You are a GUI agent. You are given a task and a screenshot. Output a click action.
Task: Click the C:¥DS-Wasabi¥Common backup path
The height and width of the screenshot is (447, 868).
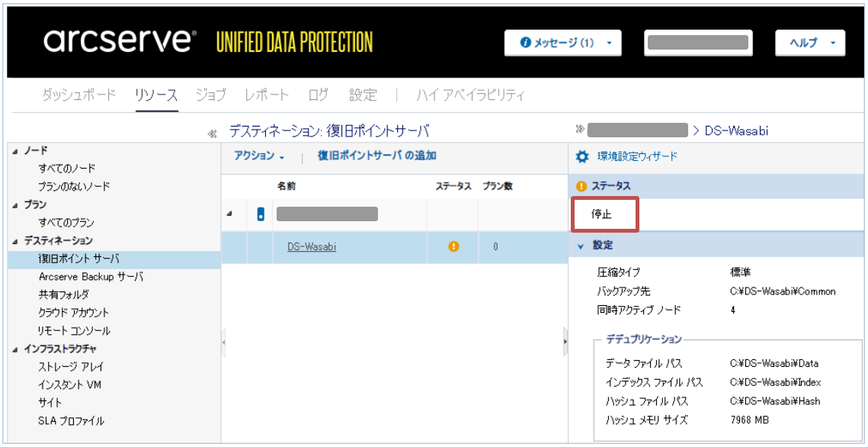[x=783, y=292]
